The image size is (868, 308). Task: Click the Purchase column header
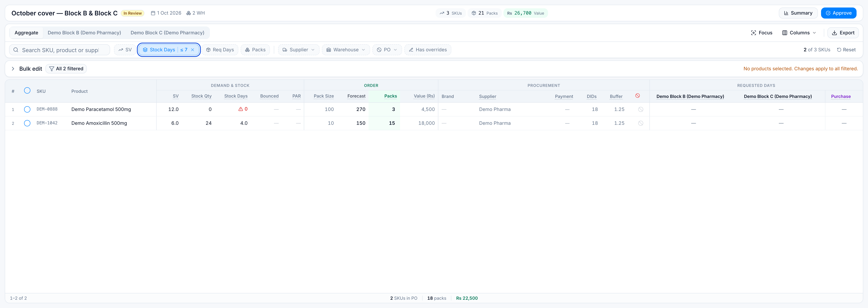841,96
